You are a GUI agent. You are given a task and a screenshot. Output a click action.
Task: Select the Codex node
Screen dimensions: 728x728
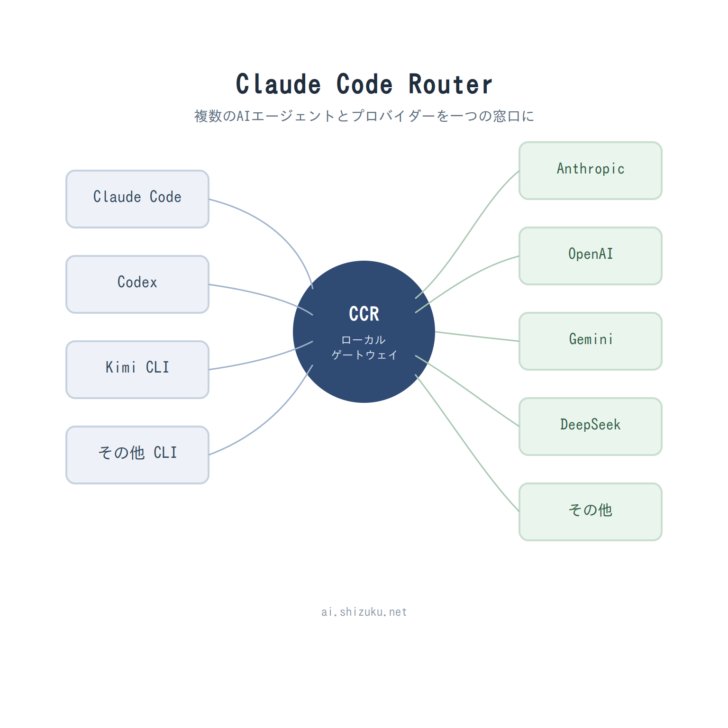[137, 284]
